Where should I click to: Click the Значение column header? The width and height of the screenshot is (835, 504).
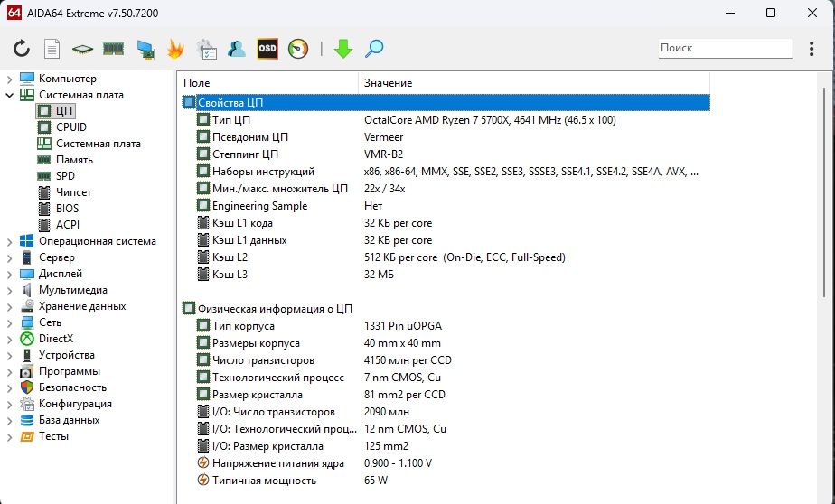534,83
